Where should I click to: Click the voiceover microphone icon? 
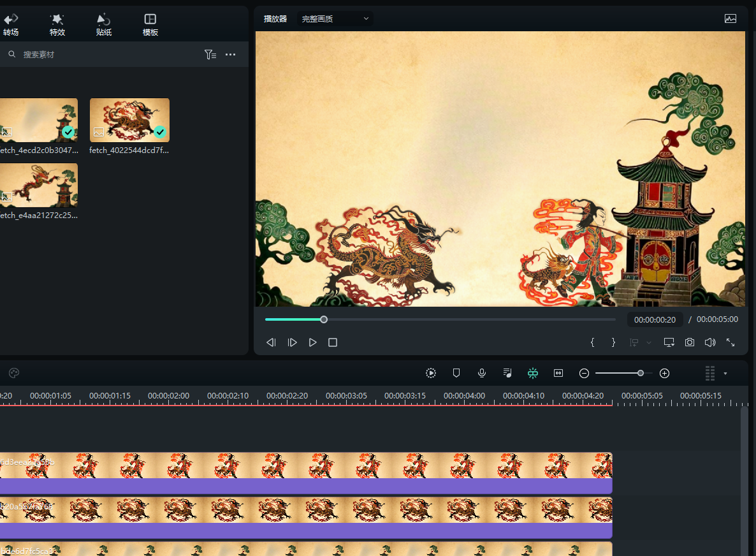pos(482,373)
